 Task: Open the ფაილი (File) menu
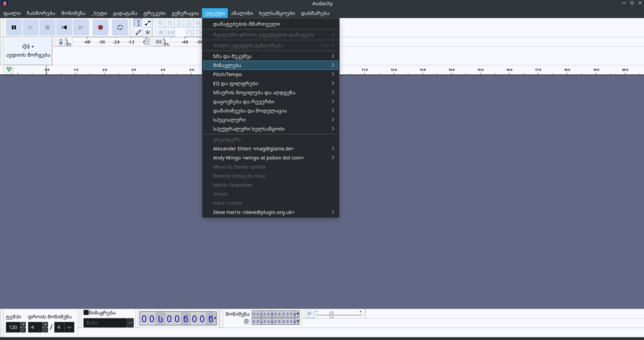(12, 13)
